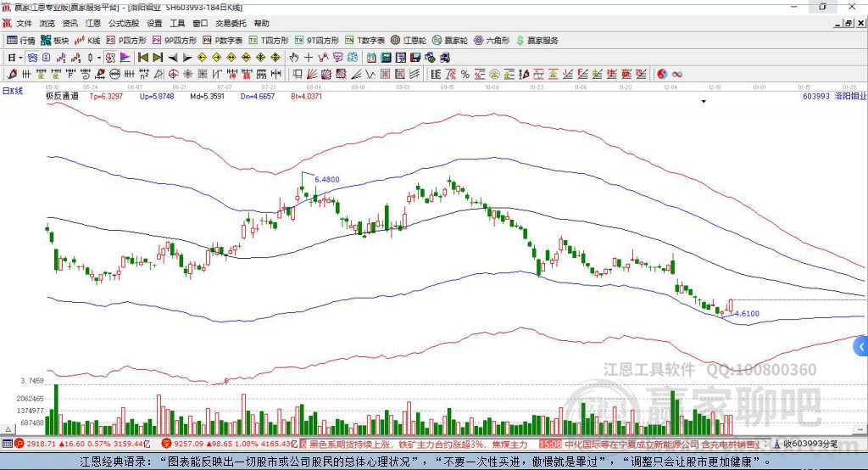Click the 4.6100 low price label
Viewport: 868px width, 470px height.
(747, 314)
